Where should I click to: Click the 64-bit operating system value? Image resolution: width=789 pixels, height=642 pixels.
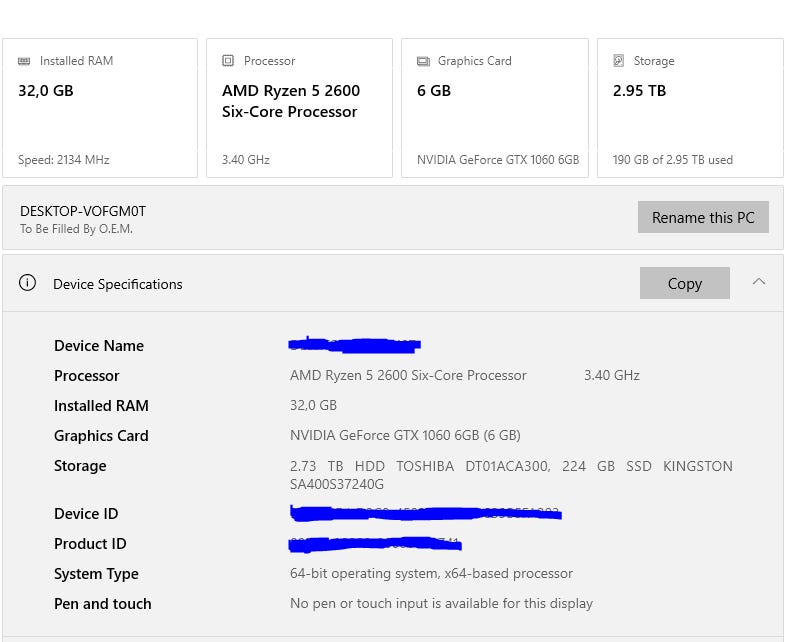[x=431, y=574]
